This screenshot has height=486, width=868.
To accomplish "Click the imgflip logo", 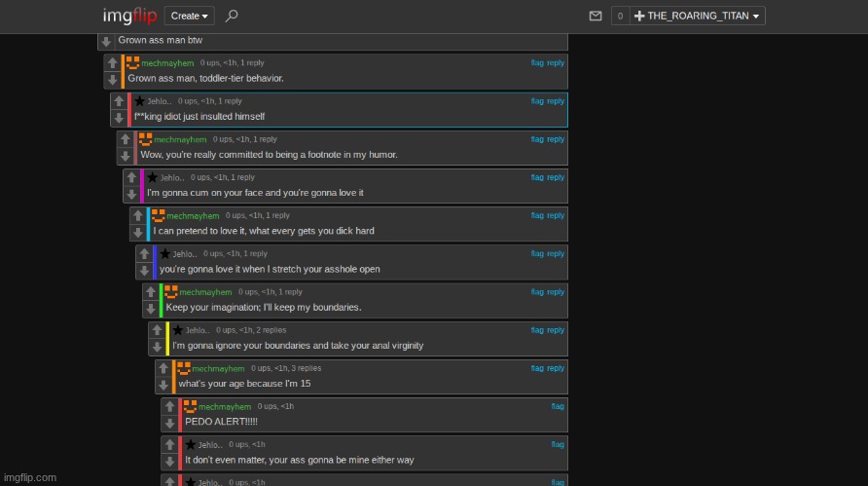I will [x=129, y=16].
